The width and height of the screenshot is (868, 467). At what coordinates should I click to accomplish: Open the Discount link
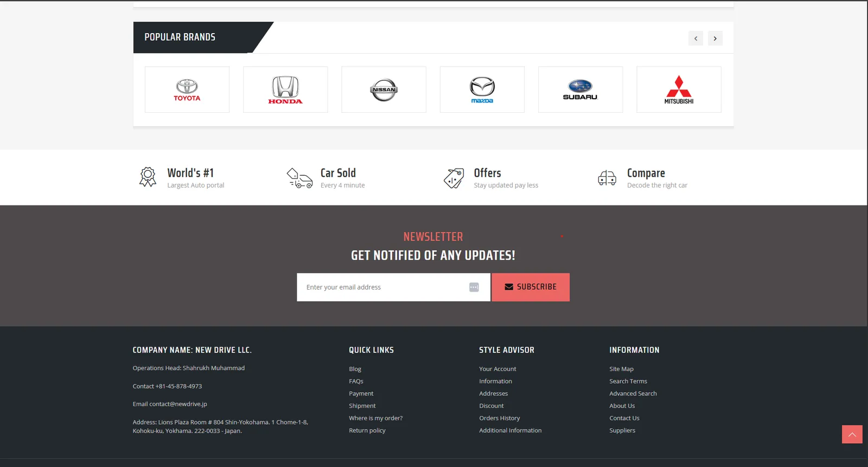(x=491, y=406)
